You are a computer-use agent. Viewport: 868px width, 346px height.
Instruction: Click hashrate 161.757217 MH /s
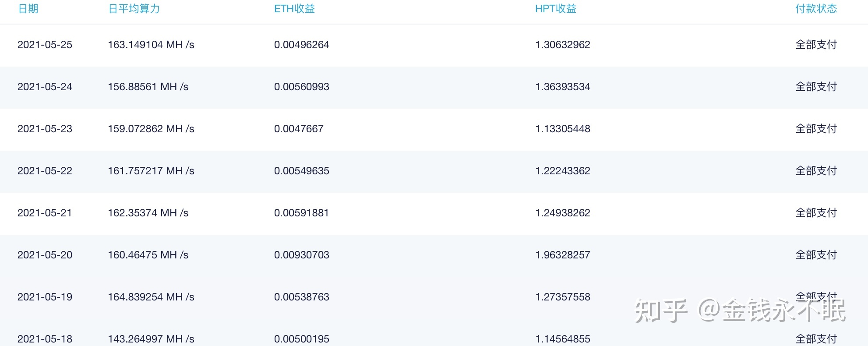coord(151,171)
